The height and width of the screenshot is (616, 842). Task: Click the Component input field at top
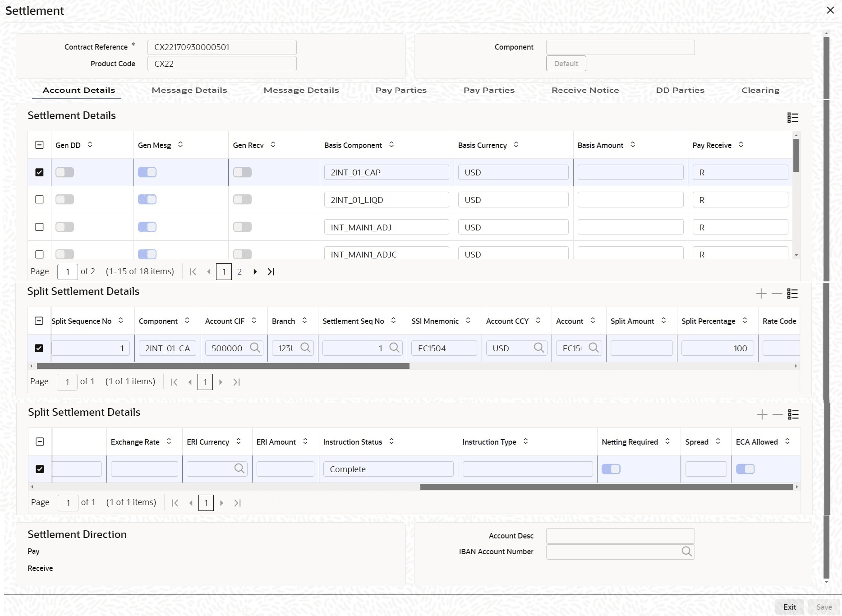coord(621,47)
